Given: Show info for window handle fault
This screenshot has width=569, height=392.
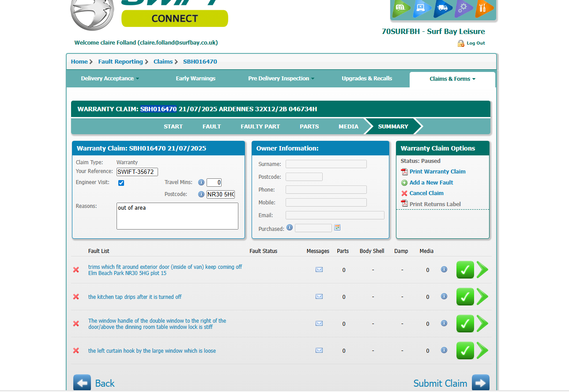Looking at the screenshot, I should click(x=444, y=323).
